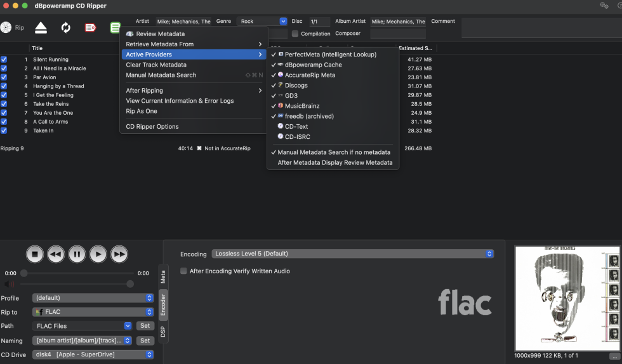Open the Profile (default) dropdown

tap(93, 298)
